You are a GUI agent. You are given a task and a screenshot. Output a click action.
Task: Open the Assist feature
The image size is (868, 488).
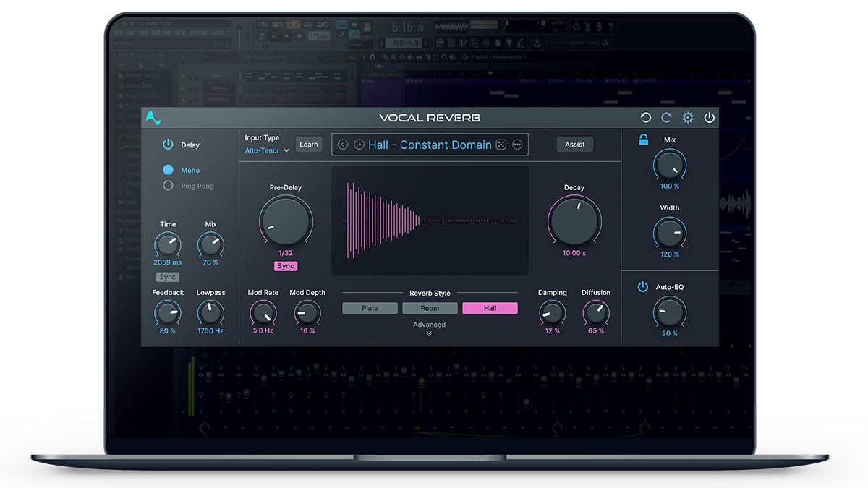(574, 144)
